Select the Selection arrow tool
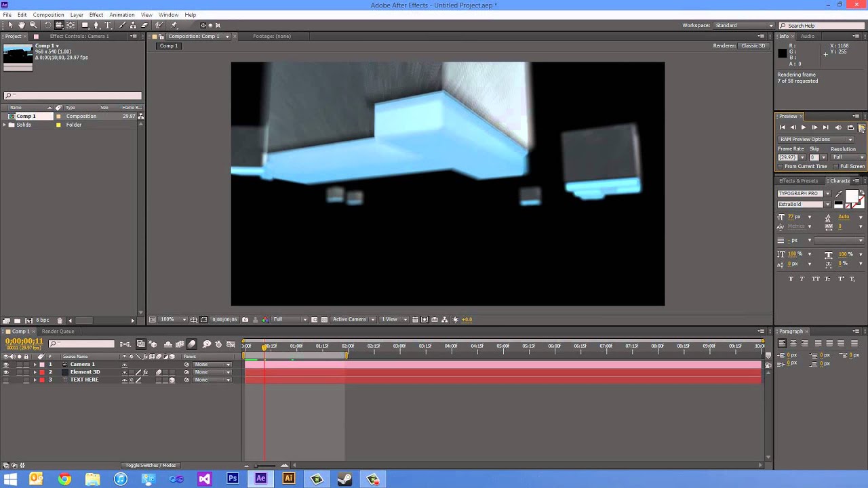This screenshot has width=868, height=488. tap(10, 25)
